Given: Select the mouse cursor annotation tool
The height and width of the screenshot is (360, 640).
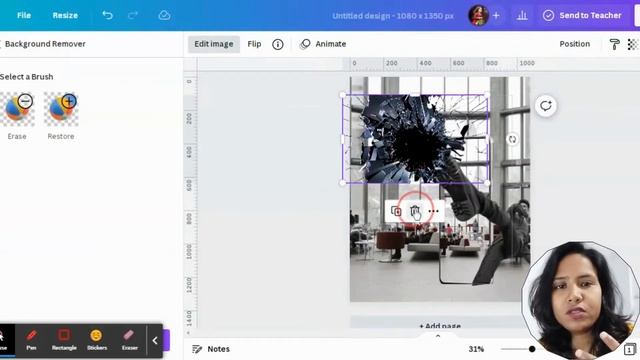Looking at the screenshot, I should click(3, 340).
